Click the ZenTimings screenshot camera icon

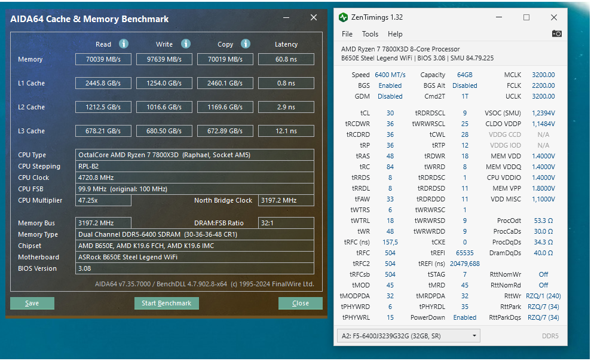pos(557,33)
